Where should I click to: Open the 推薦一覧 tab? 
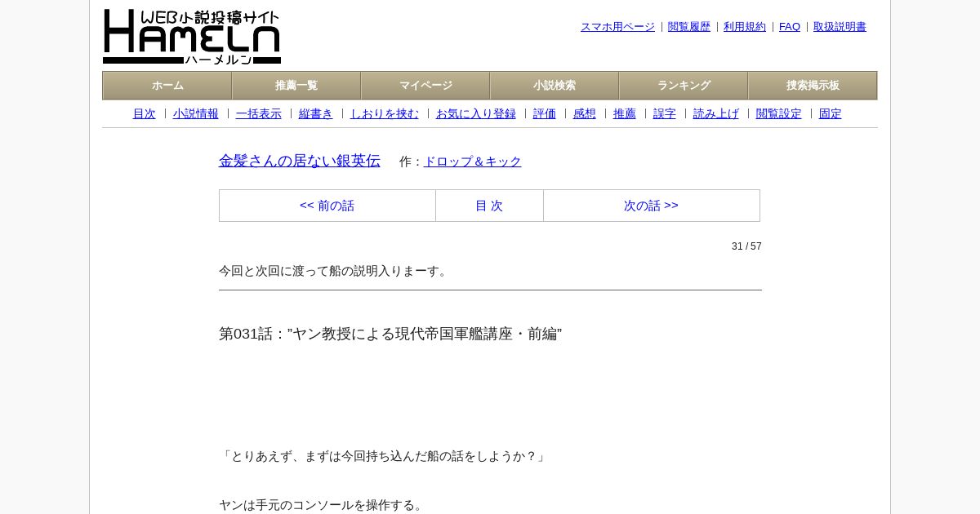296,86
